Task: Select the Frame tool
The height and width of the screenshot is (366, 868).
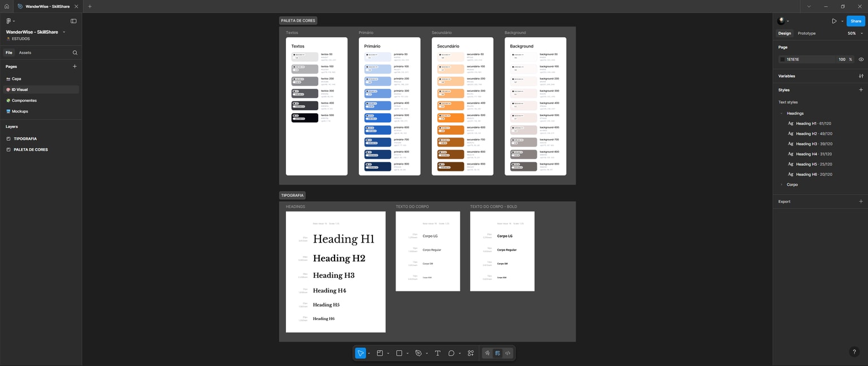Action: (x=380, y=353)
